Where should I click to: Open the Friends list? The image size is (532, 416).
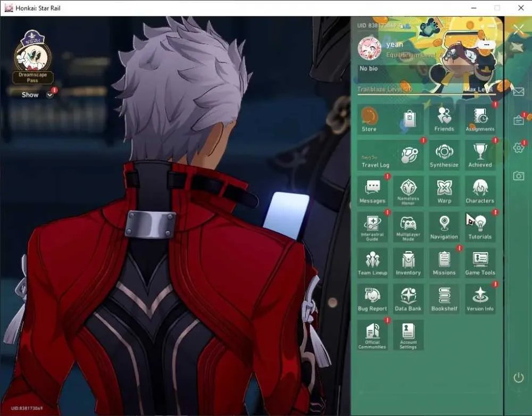[444, 119]
